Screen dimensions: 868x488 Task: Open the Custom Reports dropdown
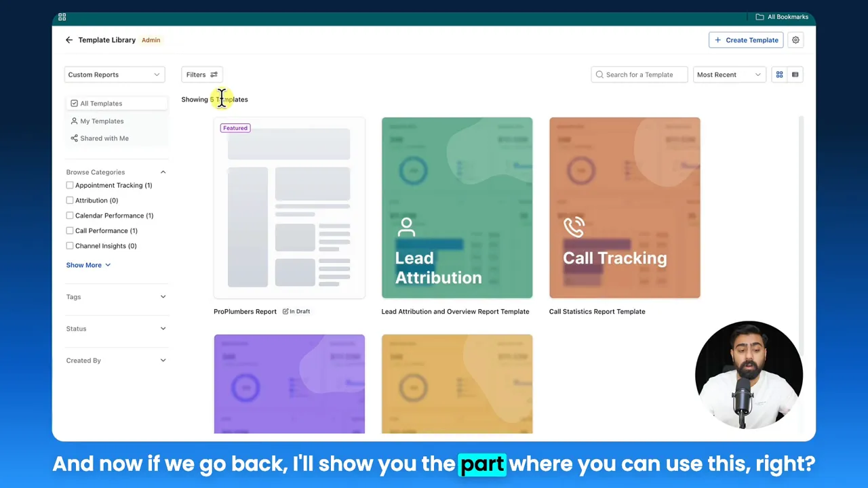(114, 75)
